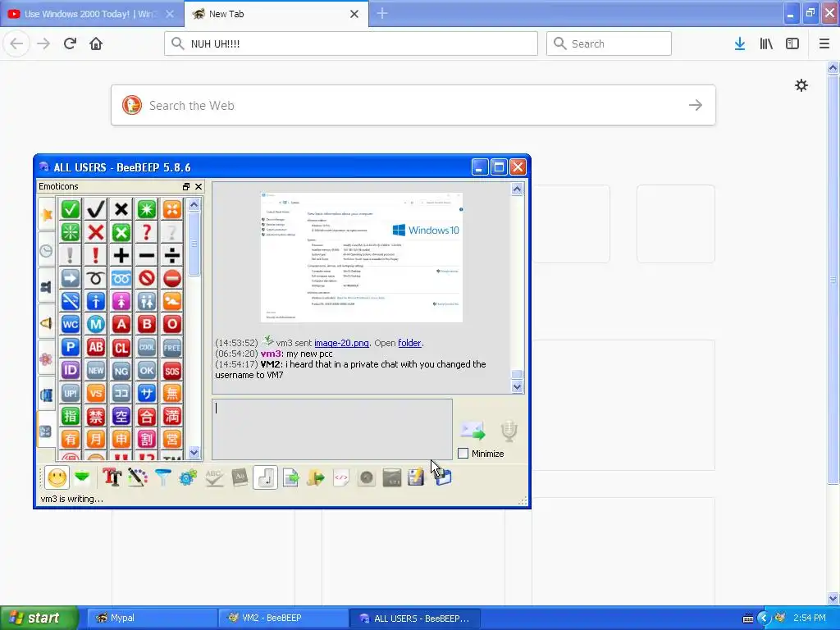Image resolution: width=840 pixels, height=630 pixels.
Task: Open the folder link in chat
Action: 409,343
